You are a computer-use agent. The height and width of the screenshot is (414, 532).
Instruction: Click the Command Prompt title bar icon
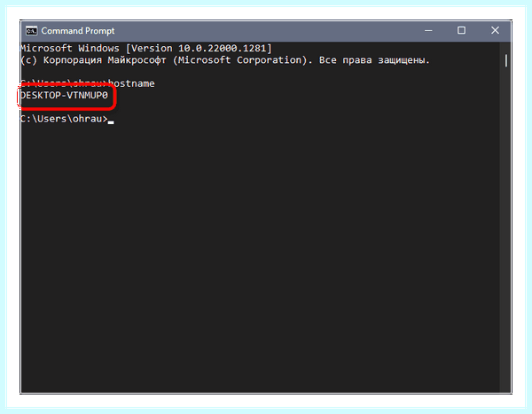[x=32, y=31]
